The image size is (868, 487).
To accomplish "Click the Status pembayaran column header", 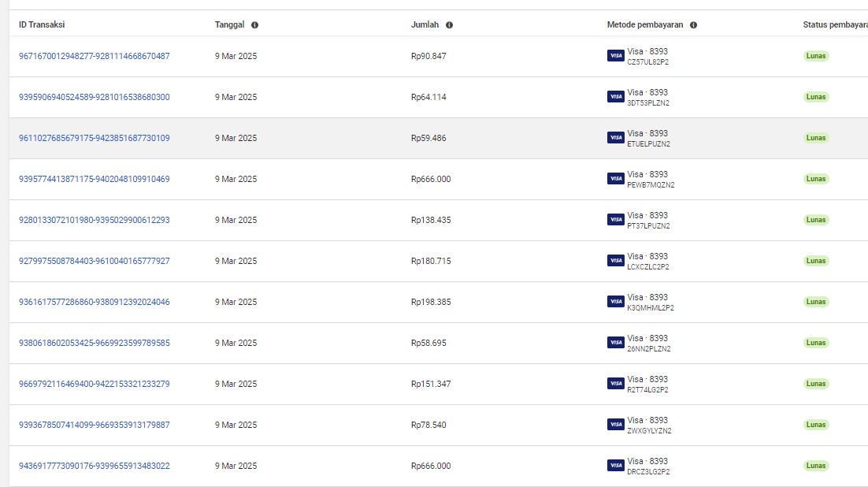I will tap(835, 24).
